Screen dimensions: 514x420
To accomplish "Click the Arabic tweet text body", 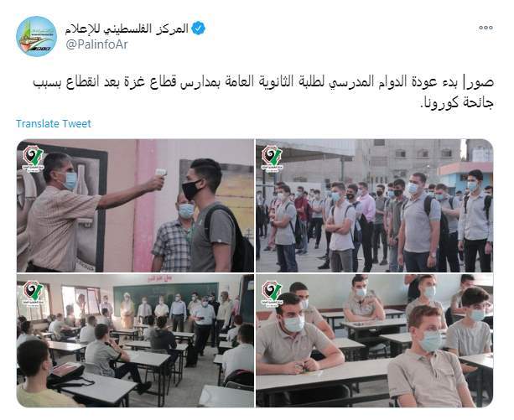I will pyautogui.click(x=263, y=92).
